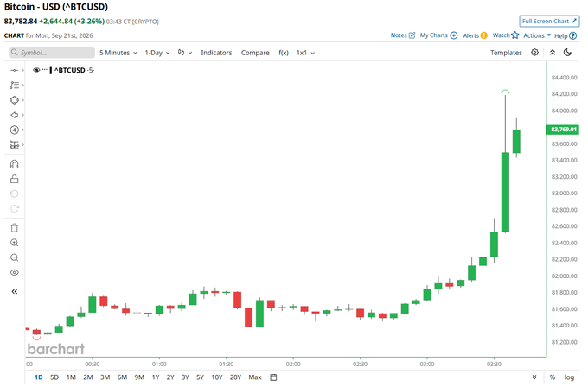Select the 1D range tab
The width and height of the screenshot is (588, 387).
tap(39, 377)
